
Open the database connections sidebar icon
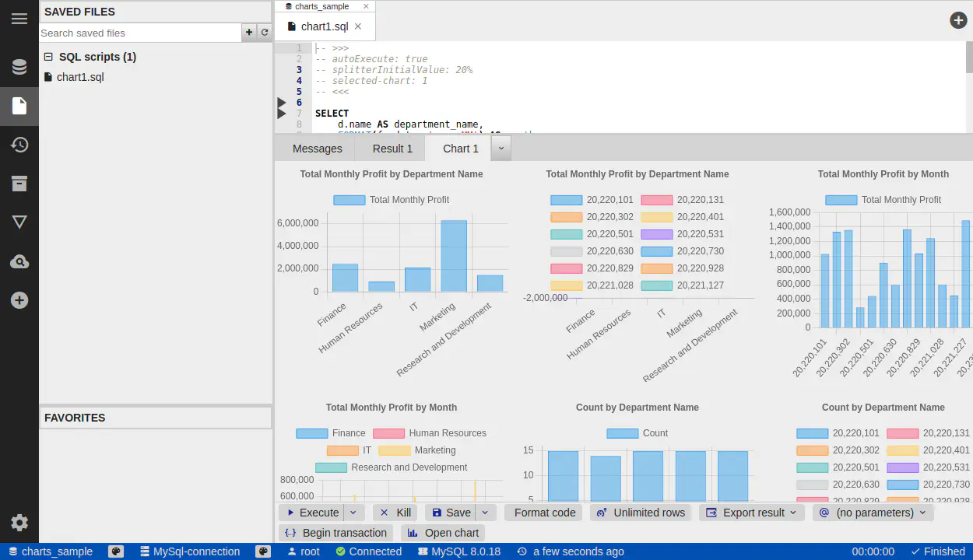point(19,67)
